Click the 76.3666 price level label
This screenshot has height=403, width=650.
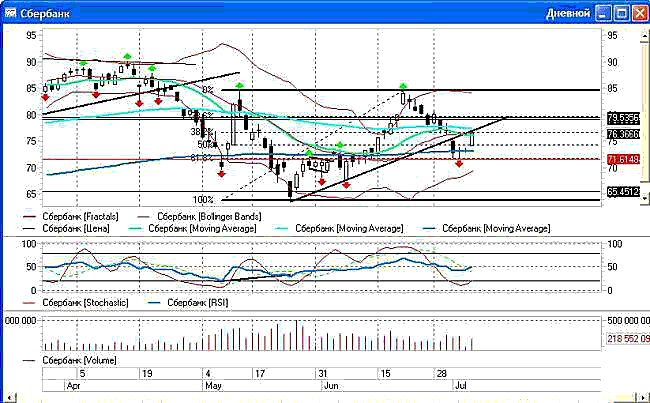pyautogui.click(x=623, y=134)
